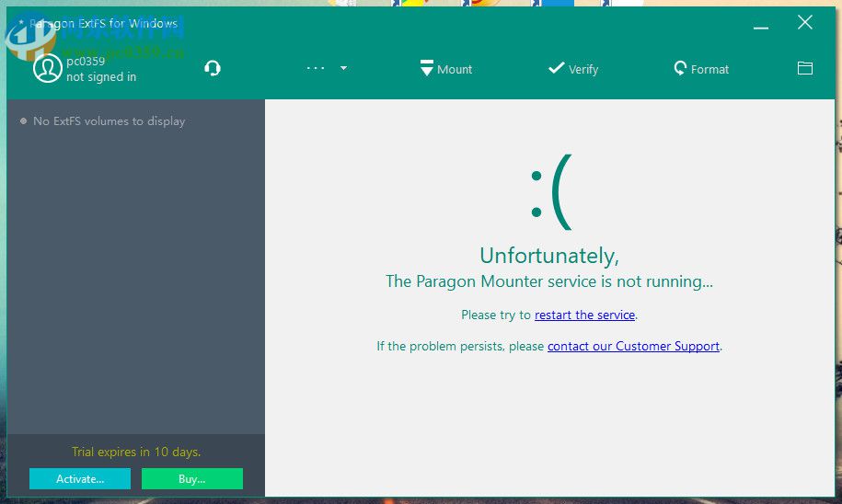Click the user account avatar icon
Viewport: 842px width, 504px height.
(x=47, y=68)
